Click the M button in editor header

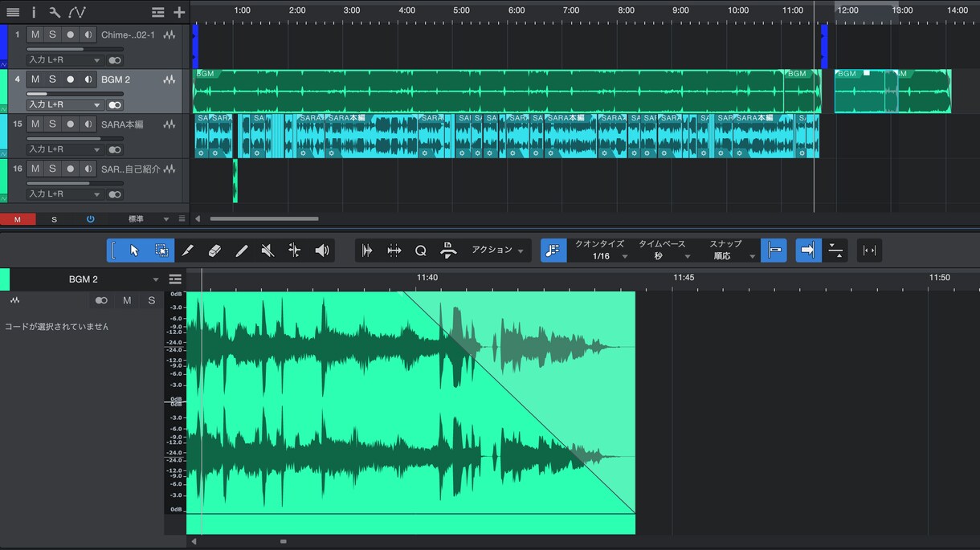click(127, 300)
